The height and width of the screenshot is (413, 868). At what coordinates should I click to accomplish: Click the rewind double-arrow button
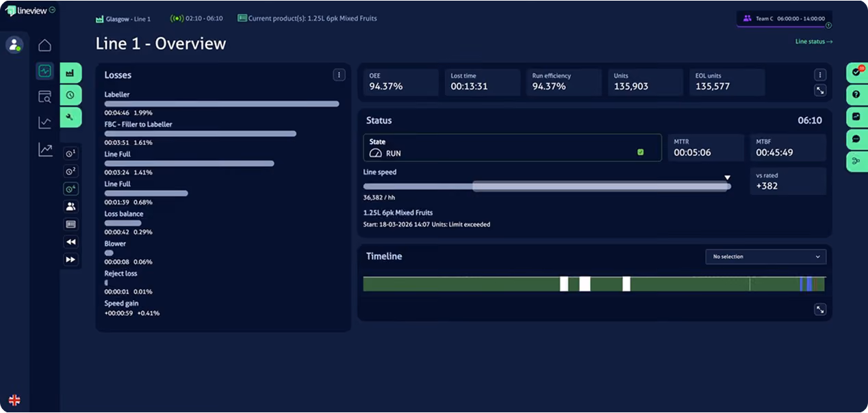coord(71,241)
